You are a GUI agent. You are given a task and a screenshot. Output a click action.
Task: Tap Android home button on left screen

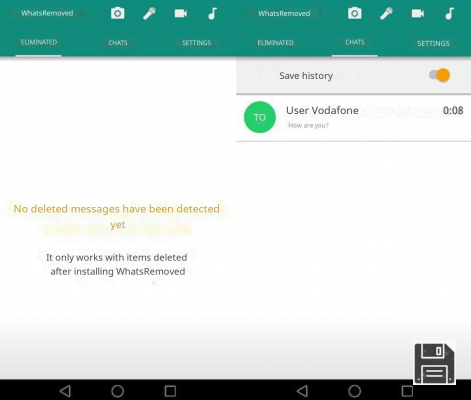coord(118,391)
